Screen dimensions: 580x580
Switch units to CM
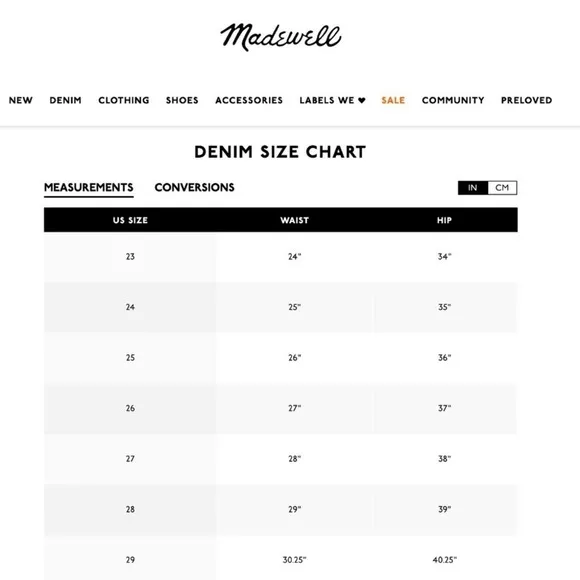pos(502,188)
